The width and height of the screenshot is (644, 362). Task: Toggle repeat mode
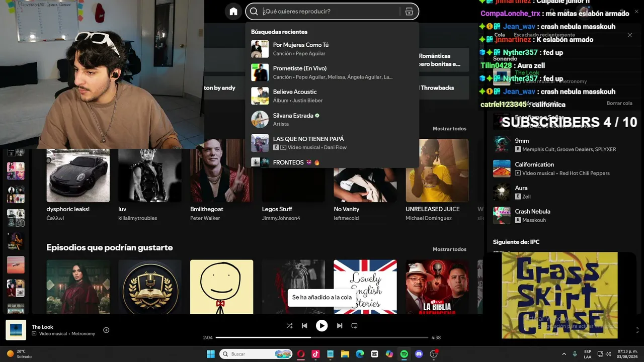(x=354, y=326)
